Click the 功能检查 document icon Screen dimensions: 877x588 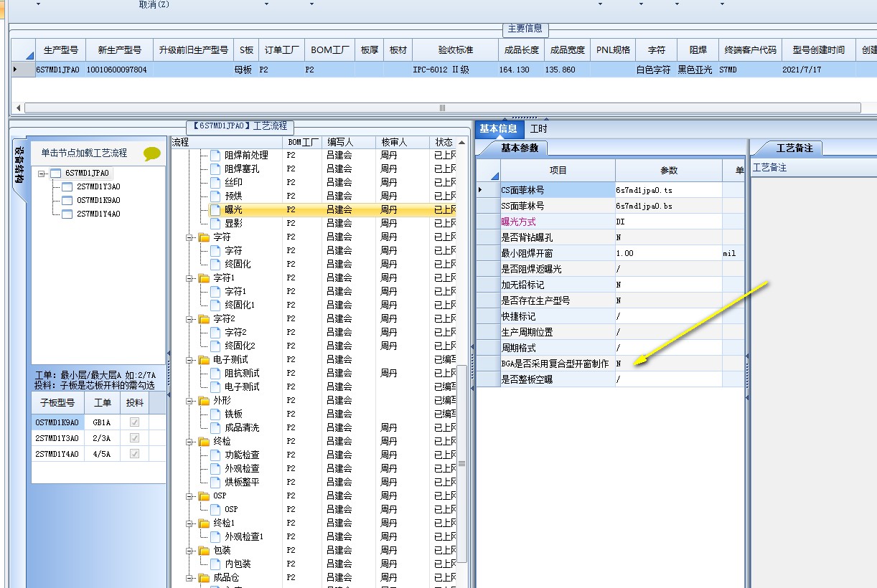click(x=215, y=455)
